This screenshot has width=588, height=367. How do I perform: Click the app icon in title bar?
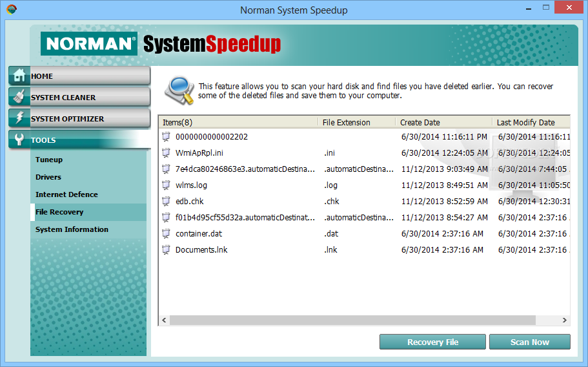coord(12,10)
